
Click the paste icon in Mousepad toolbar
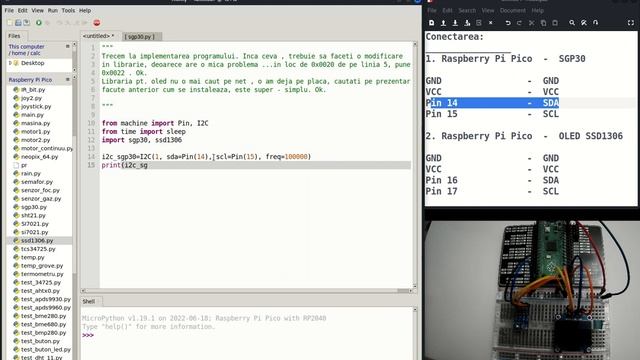tap(555, 23)
